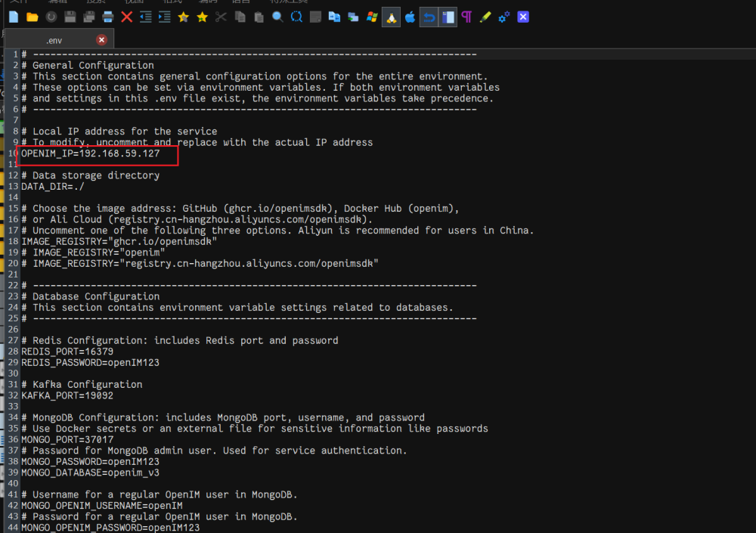Decrease line indent using toolbar icon
Image resolution: width=756 pixels, height=533 pixels.
pyautogui.click(x=146, y=17)
